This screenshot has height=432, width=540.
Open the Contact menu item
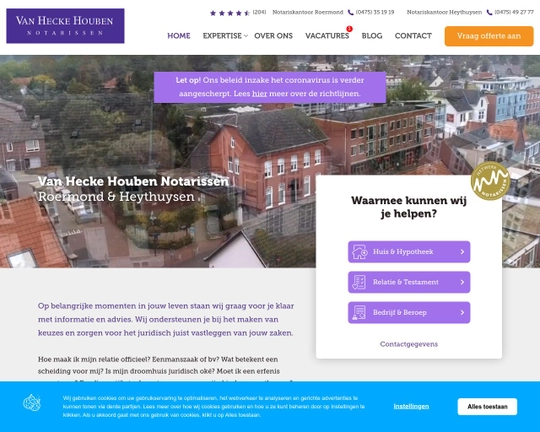[413, 36]
